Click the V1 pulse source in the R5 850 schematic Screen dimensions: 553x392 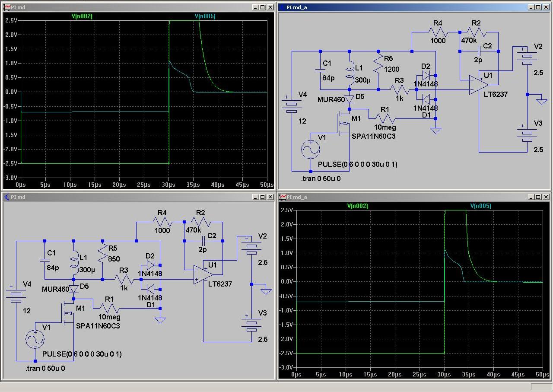[x=35, y=340]
